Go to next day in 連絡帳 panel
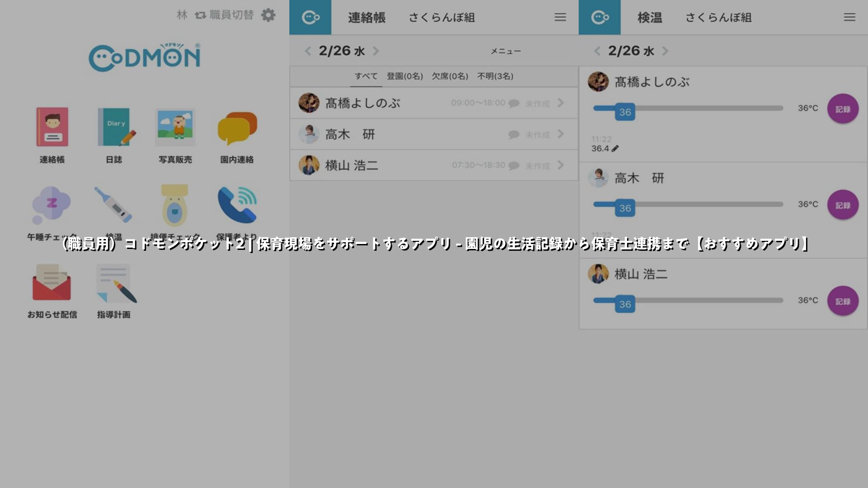868x488 pixels. [x=376, y=51]
